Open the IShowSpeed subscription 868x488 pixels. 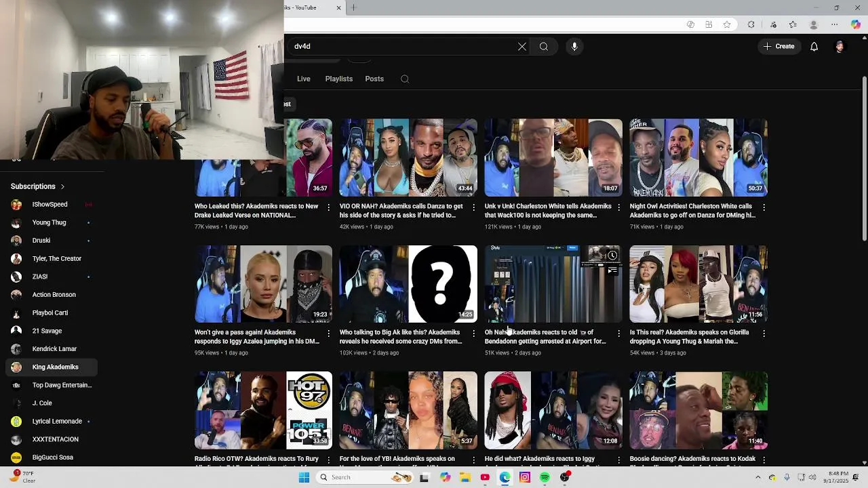coord(52,205)
